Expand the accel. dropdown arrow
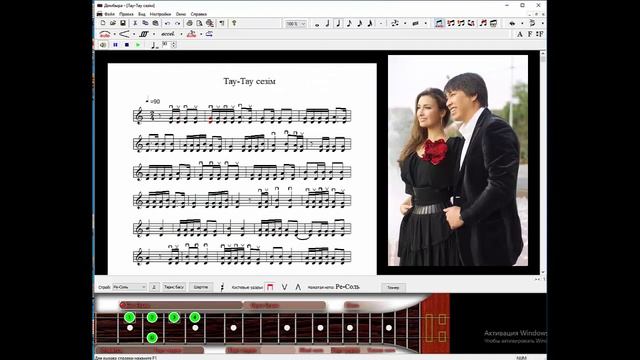 click(x=181, y=34)
